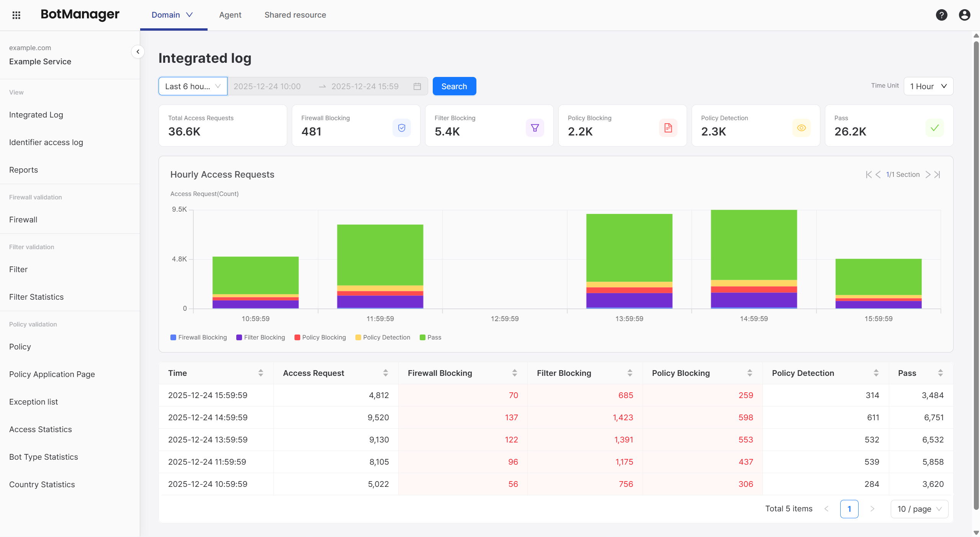Sort table by Access Request column
The width and height of the screenshot is (980, 537).
(385, 373)
